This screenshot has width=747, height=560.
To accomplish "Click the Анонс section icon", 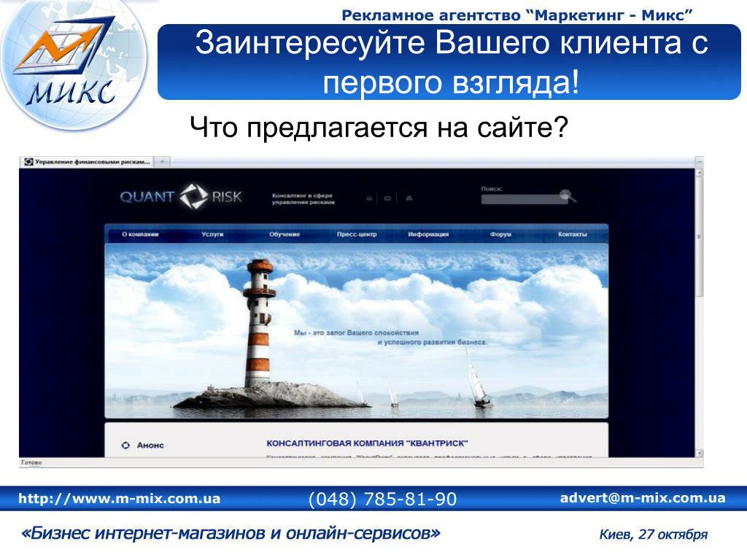I will pos(125,446).
